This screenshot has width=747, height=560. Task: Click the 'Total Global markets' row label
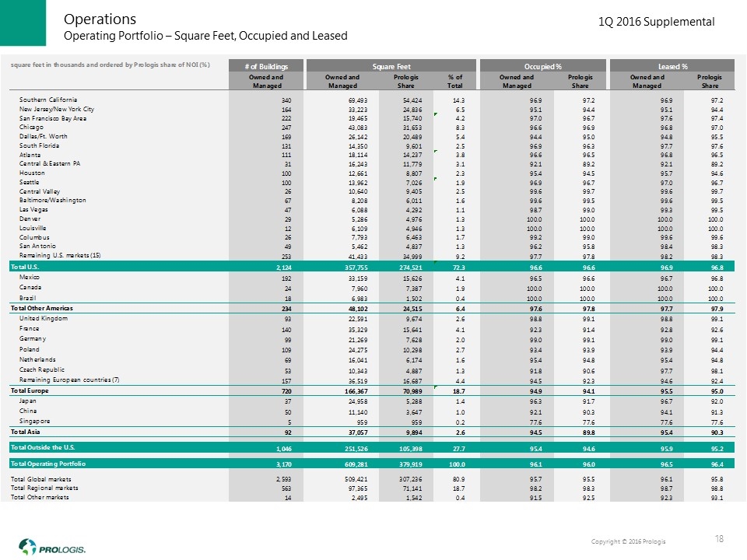[x=42, y=479]
